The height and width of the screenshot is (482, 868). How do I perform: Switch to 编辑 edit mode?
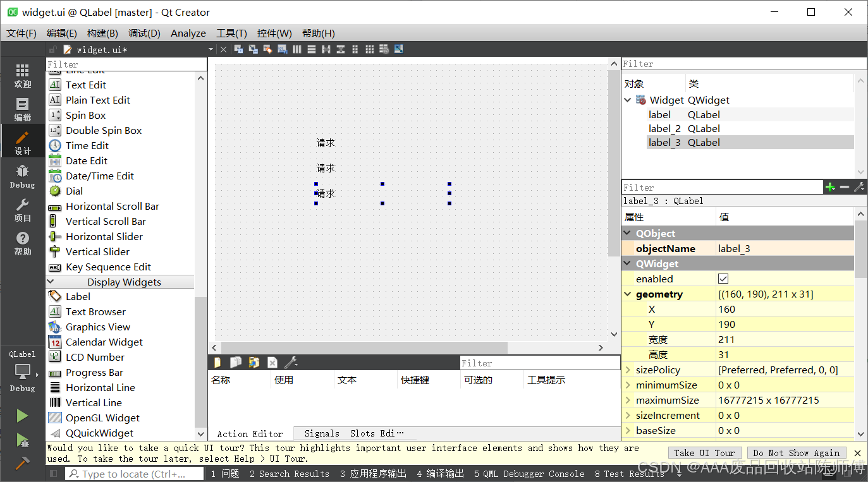(x=23, y=109)
